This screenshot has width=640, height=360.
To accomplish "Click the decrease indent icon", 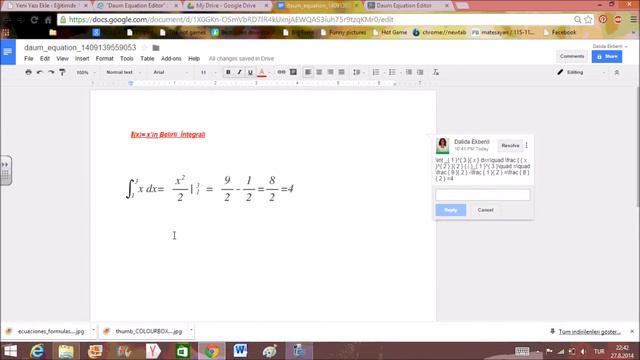I will pyautogui.click(x=409, y=72).
